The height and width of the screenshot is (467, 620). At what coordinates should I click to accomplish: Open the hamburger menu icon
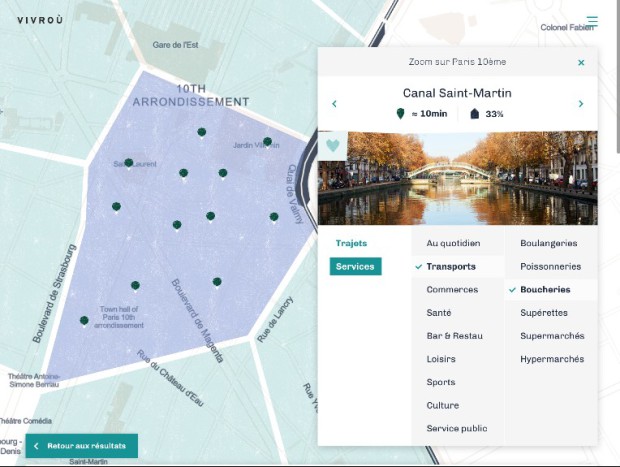point(593,20)
